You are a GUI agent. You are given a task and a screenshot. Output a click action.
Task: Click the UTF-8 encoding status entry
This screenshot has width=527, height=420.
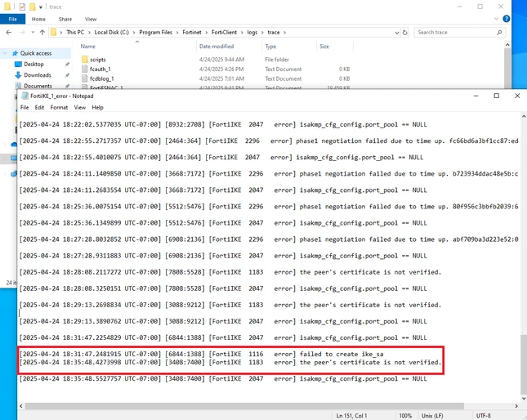pyautogui.click(x=484, y=416)
